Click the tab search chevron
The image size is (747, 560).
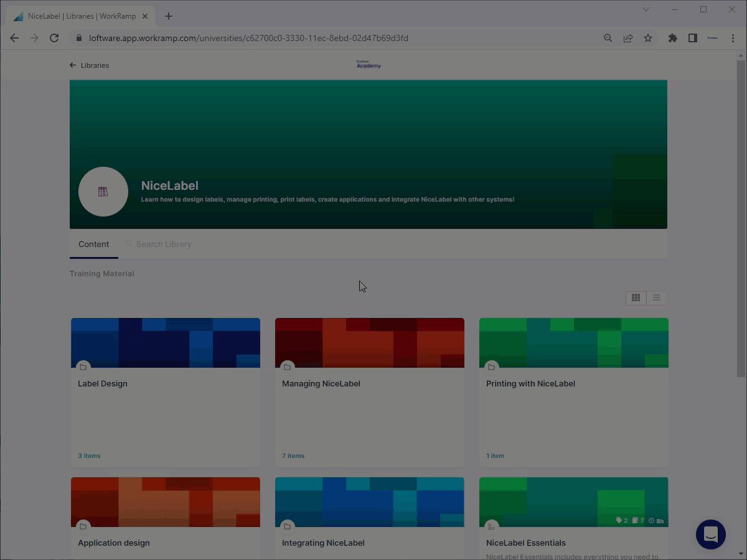(x=646, y=9)
